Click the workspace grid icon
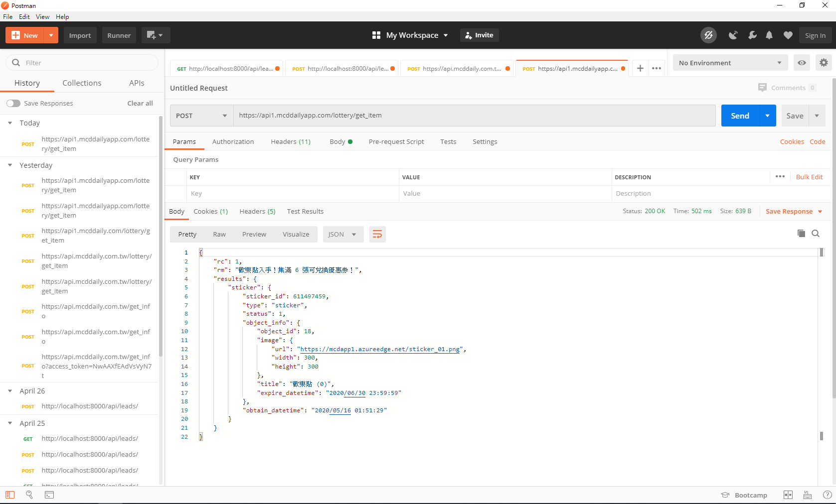This screenshot has height=504, width=836. pyautogui.click(x=376, y=35)
